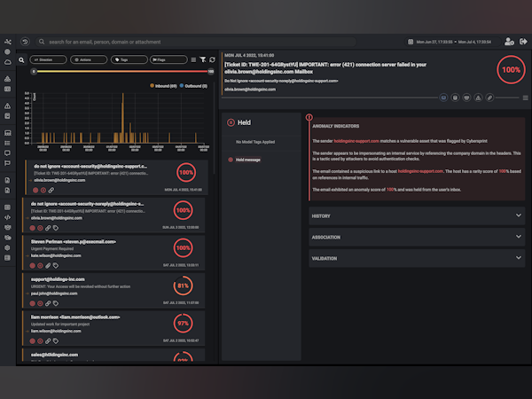
Task: Click the tallest bar in the email count chart
Action: [x=123, y=118]
